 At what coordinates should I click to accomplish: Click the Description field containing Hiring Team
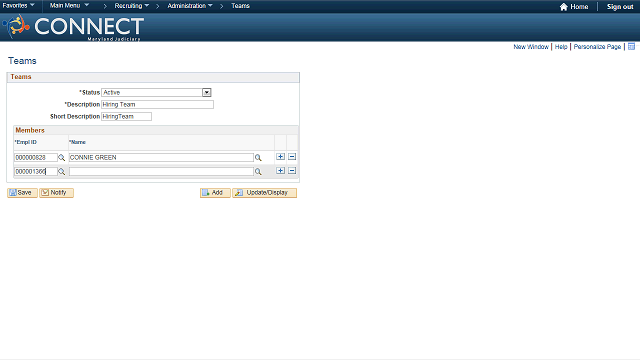[x=157, y=104]
